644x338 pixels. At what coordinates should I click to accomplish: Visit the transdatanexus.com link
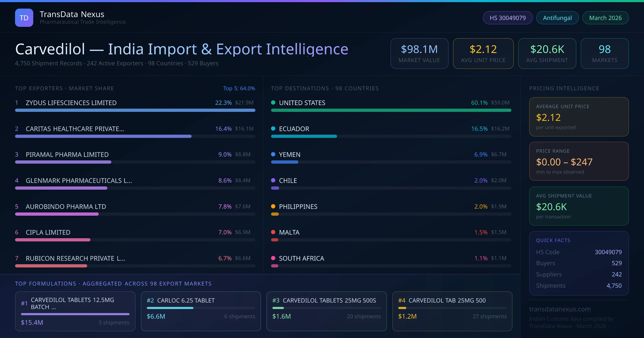(560, 309)
